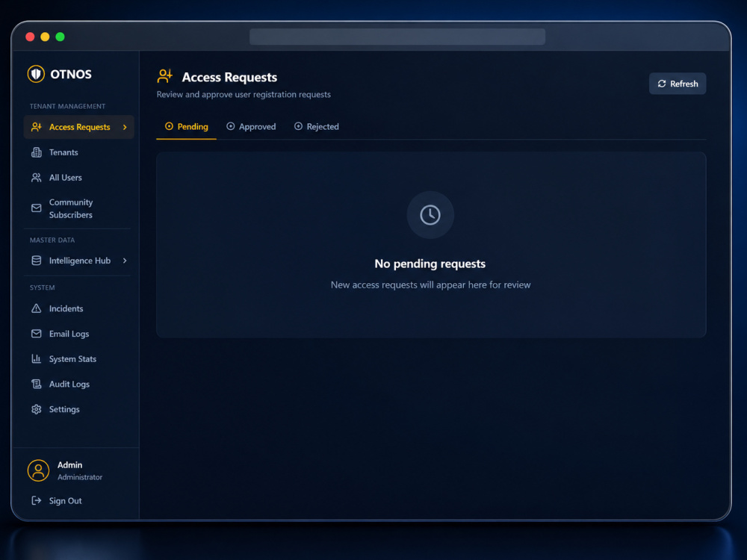Click the Access Requests sidebar user-plus icon
This screenshot has width=747, height=560.
(x=36, y=127)
